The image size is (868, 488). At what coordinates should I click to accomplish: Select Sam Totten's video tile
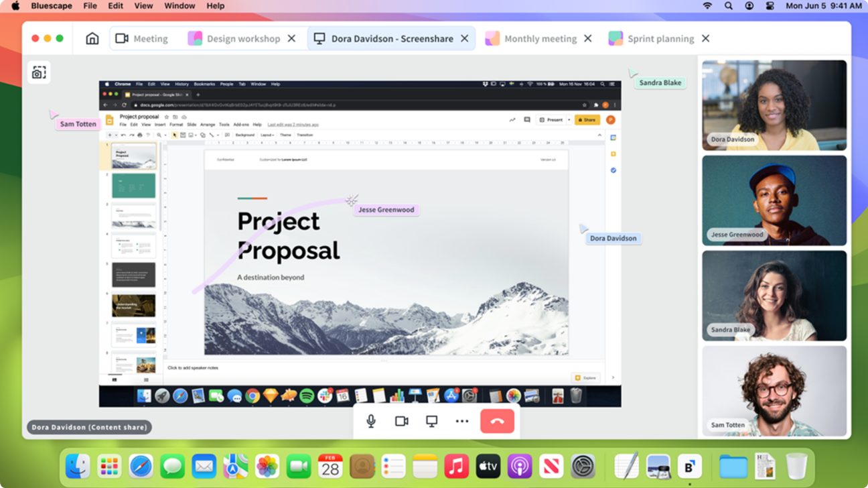click(x=774, y=391)
